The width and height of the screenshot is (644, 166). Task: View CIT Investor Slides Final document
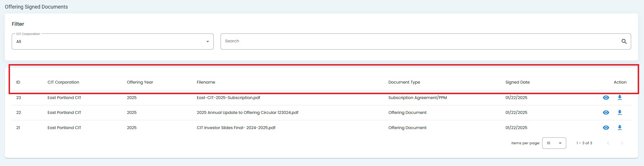tap(606, 128)
